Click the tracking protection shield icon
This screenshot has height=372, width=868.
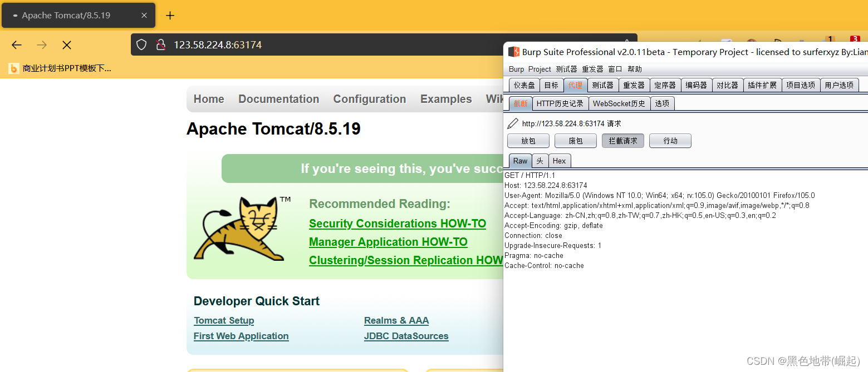pos(141,44)
